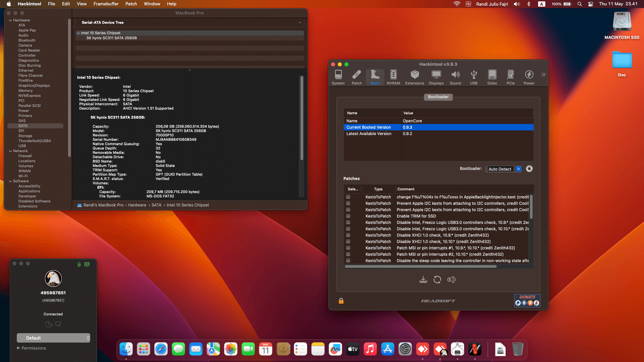Screen dimensions: 644x362
Task: Open the Bootloader Auto Detect dropdown
Action: (503, 169)
